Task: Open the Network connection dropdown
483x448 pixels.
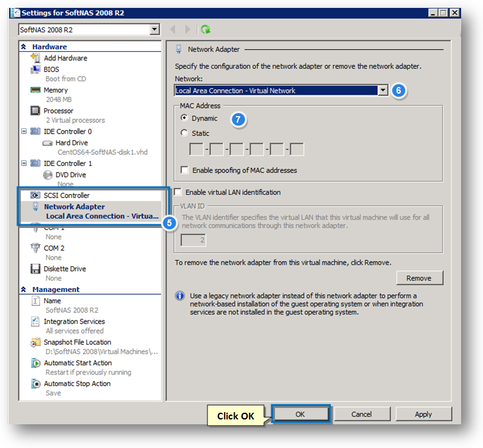Action: coord(383,90)
